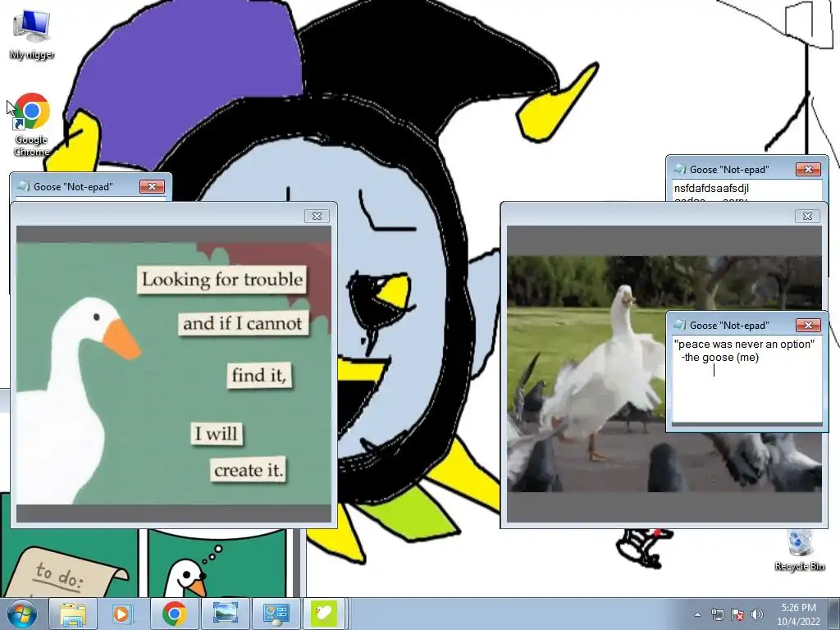Screen dimensions: 840x630
Task: Show hidden system tray icons
Action: [697, 614]
